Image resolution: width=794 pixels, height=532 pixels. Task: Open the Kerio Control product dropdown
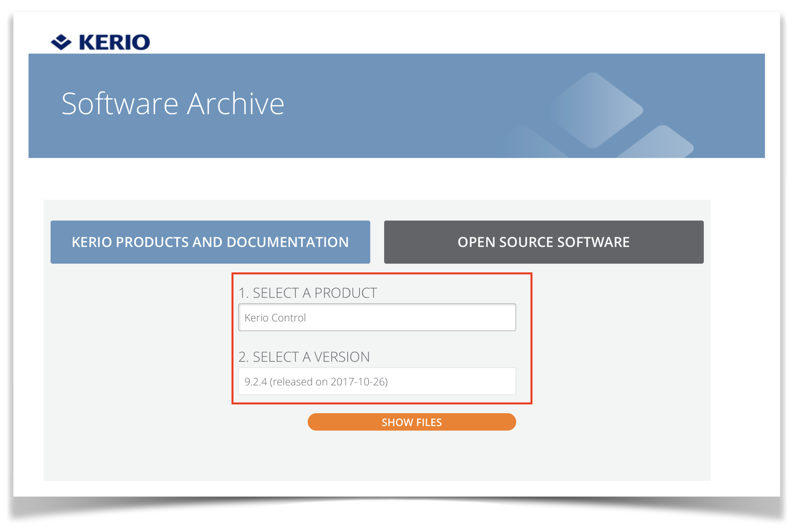[x=377, y=317]
